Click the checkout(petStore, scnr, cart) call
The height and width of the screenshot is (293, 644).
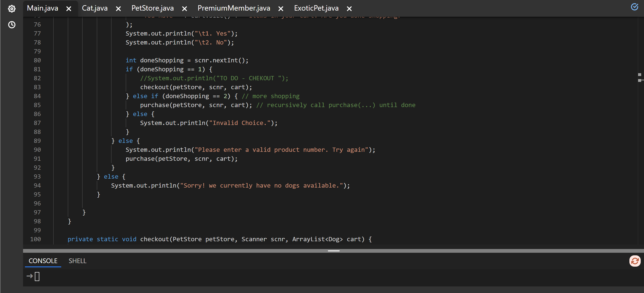tap(196, 87)
